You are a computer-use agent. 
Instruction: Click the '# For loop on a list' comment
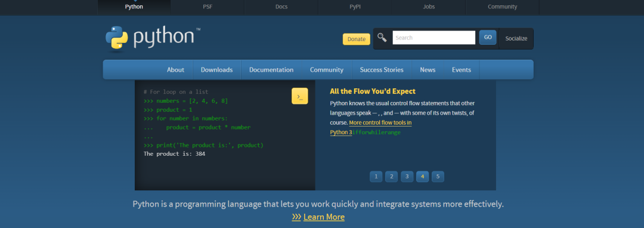176,92
